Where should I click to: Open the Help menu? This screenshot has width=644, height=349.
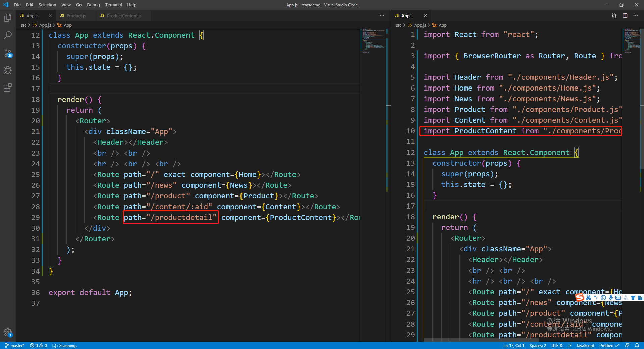(132, 5)
